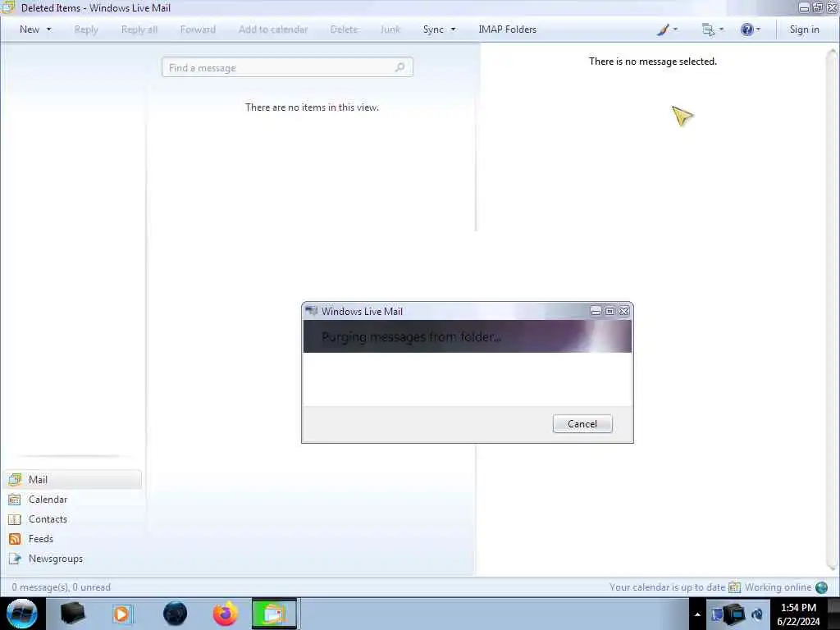Expand the Help dropdown arrow
The image size is (840, 630).
click(758, 30)
